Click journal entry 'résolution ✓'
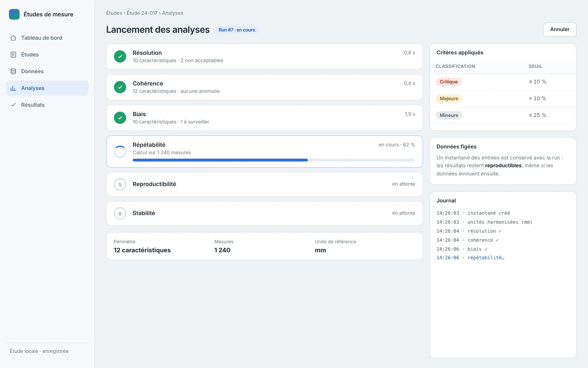Screen dimensions: 588x368 pyautogui.click(x=469, y=231)
